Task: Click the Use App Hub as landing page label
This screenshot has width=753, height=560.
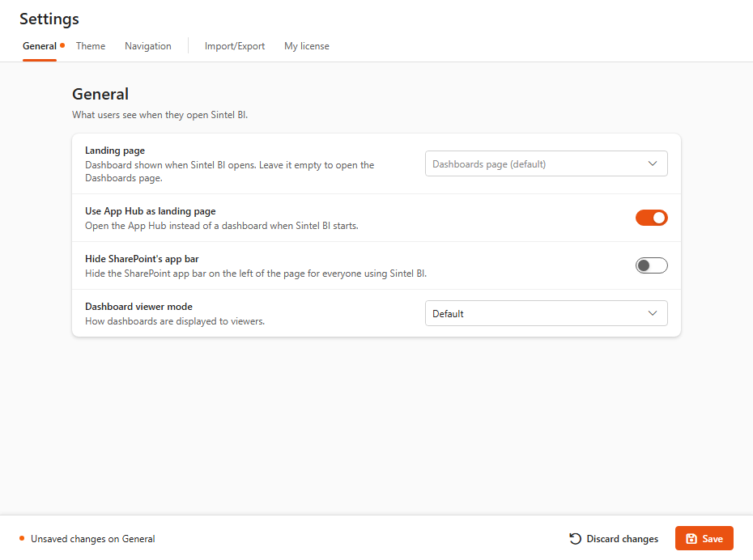Action: coord(151,211)
